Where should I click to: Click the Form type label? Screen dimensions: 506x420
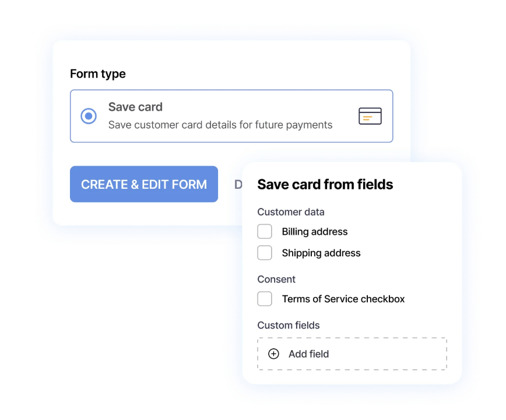97,73
